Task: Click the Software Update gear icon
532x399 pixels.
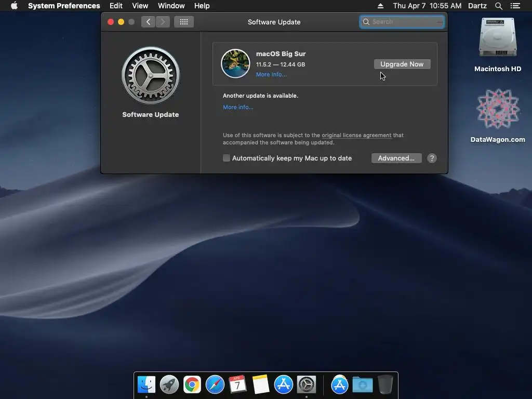Action: 151,75
